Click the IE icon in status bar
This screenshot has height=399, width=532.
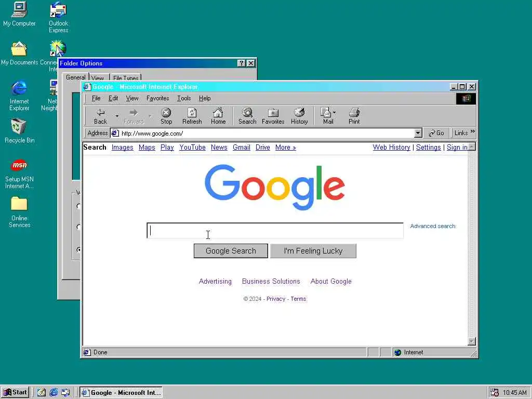[87, 352]
